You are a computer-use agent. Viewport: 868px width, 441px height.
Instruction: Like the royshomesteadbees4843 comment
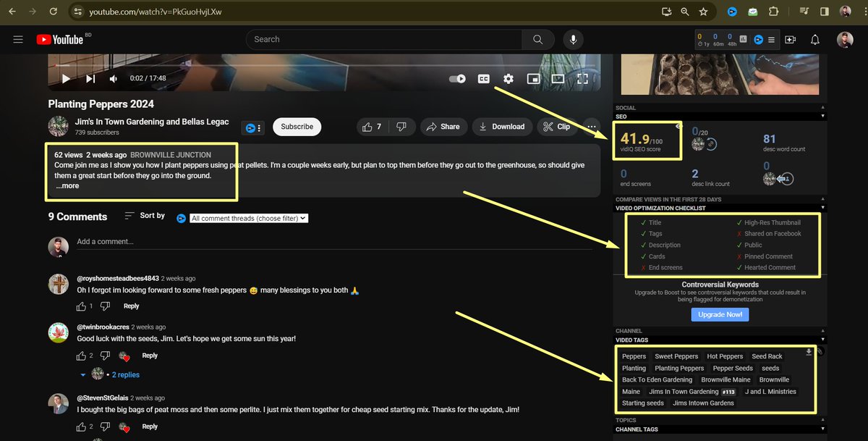pyautogui.click(x=82, y=306)
